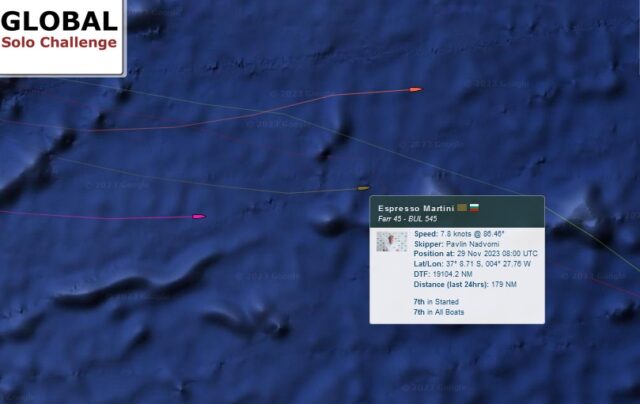Click the olive color swatch beside boat name

462,208
